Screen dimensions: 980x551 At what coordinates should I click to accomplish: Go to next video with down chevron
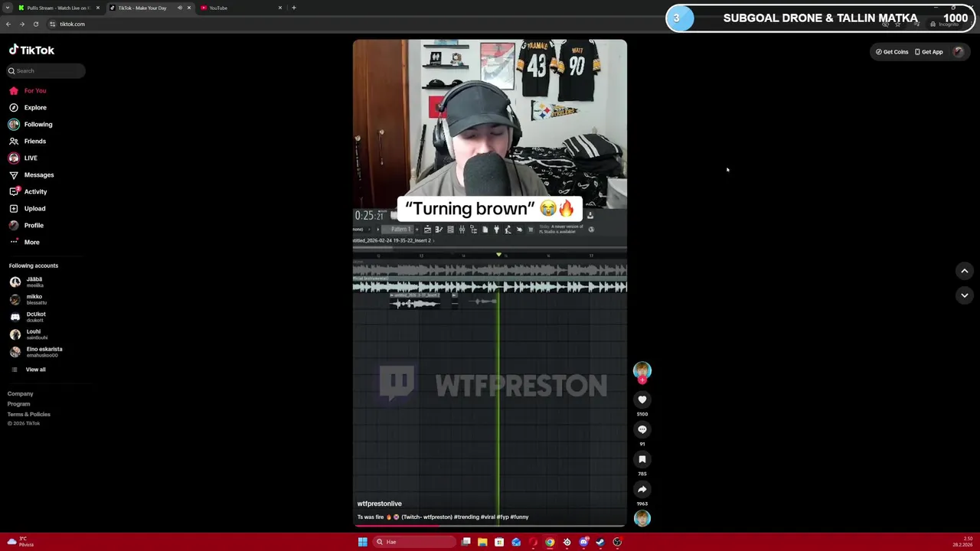(x=965, y=295)
